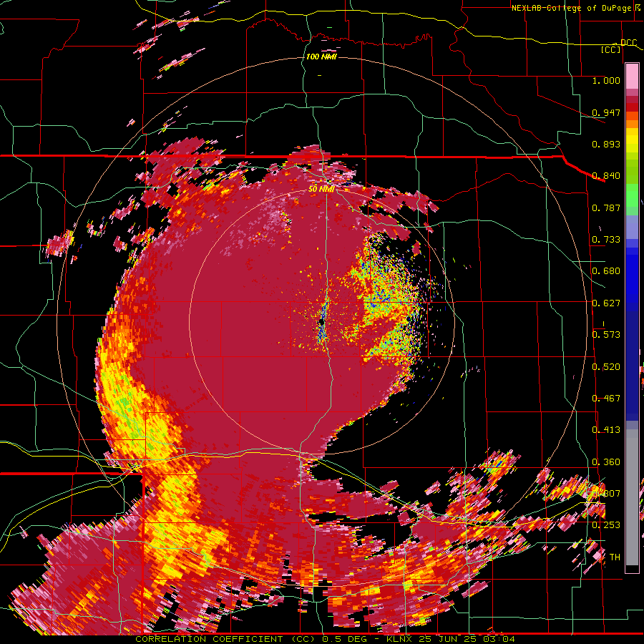Click the 0.467 color scale label
Image resolution: width=644 pixels, height=644 pixels.
pyautogui.click(x=606, y=399)
